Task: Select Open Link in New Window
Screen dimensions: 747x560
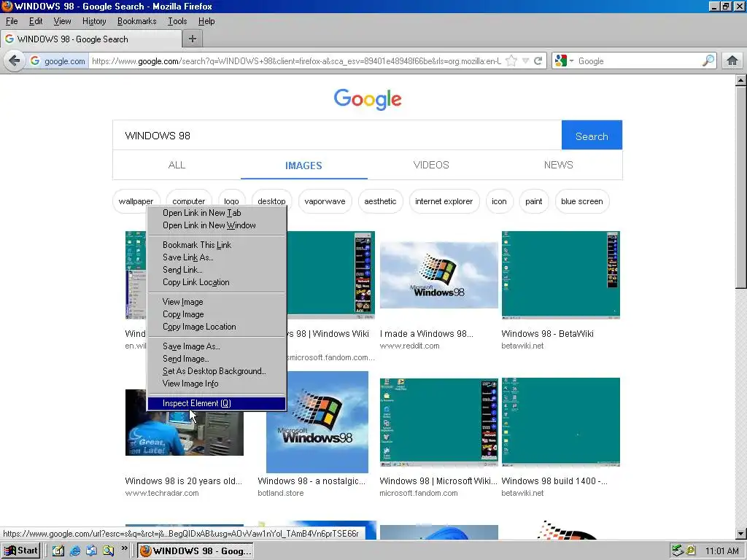Action: tap(216, 225)
